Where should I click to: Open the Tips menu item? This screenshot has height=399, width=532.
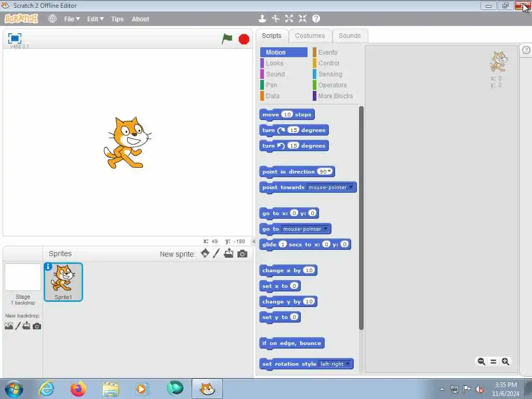click(x=117, y=19)
